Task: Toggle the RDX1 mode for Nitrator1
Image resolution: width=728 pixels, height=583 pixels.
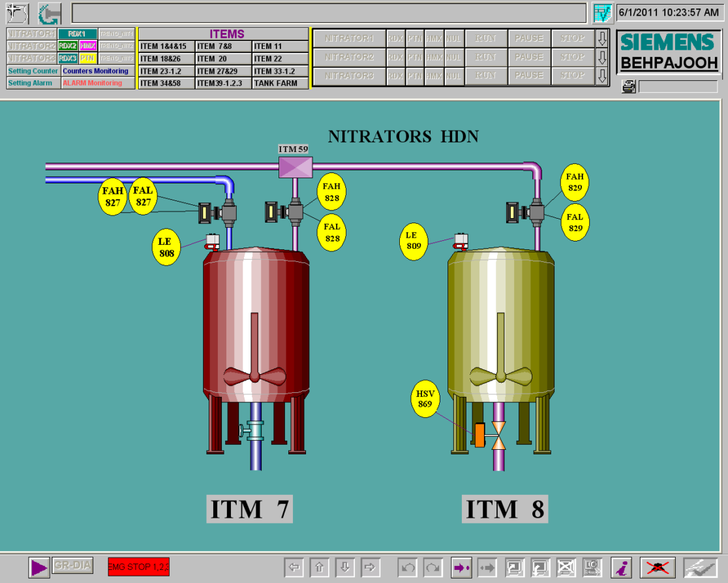Action: pos(77,34)
